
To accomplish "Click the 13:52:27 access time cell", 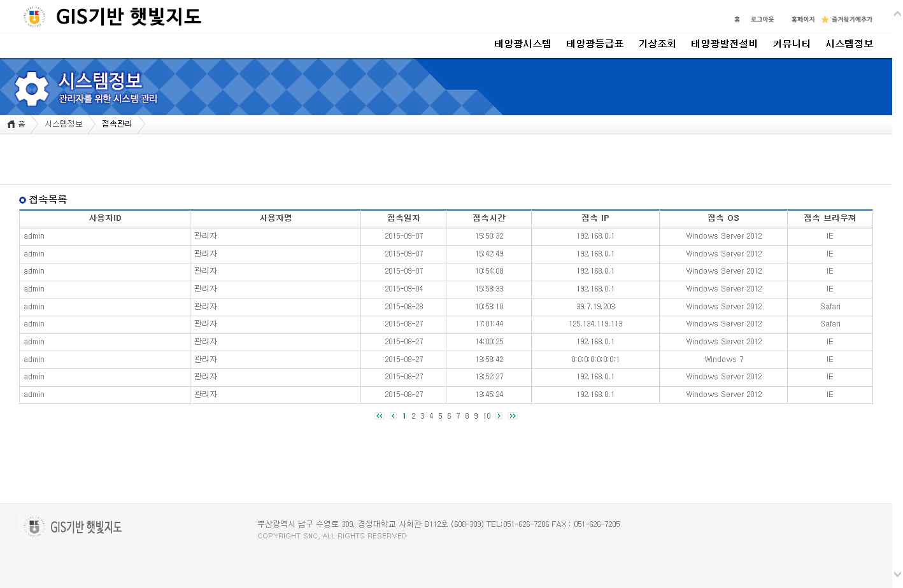I will [489, 377].
